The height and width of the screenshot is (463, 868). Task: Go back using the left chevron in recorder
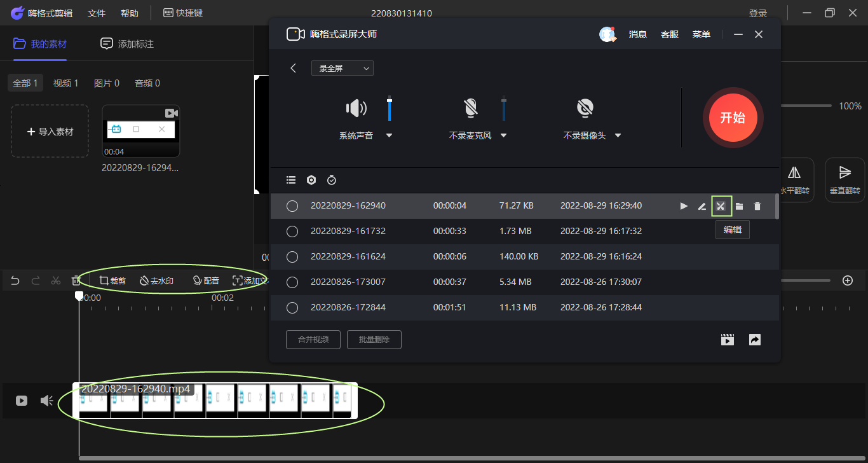point(293,68)
